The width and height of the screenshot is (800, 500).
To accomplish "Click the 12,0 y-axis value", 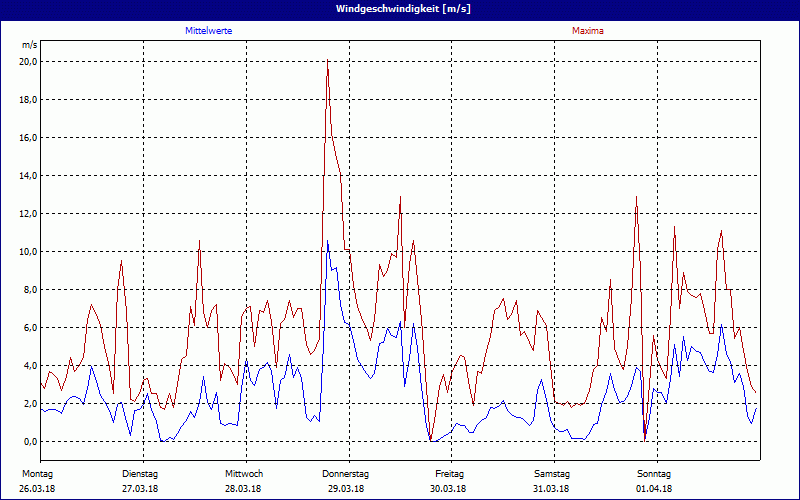I will point(29,214).
